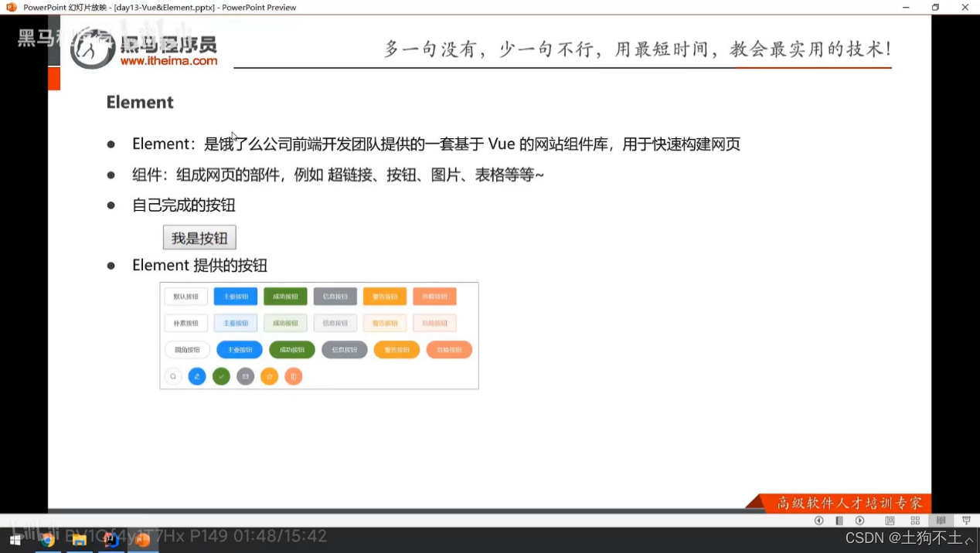The height and width of the screenshot is (553, 980).
Task: Open the see-all-slides grid icon
Action: pyautogui.click(x=915, y=520)
